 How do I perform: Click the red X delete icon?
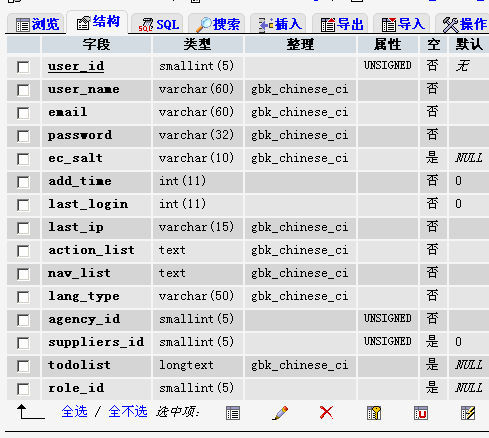(x=326, y=413)
